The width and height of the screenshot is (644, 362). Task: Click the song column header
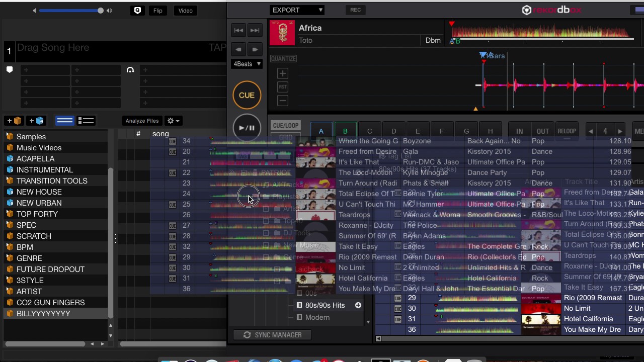160,134
